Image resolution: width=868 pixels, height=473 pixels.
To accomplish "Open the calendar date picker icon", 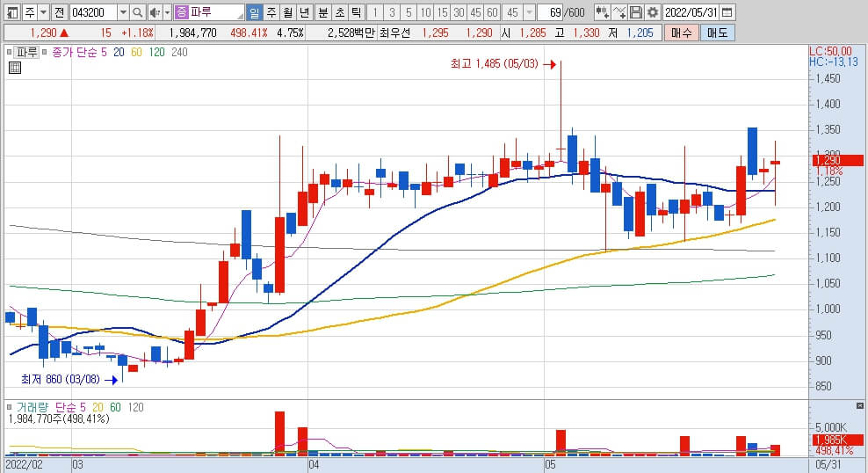I will [727, 12].
